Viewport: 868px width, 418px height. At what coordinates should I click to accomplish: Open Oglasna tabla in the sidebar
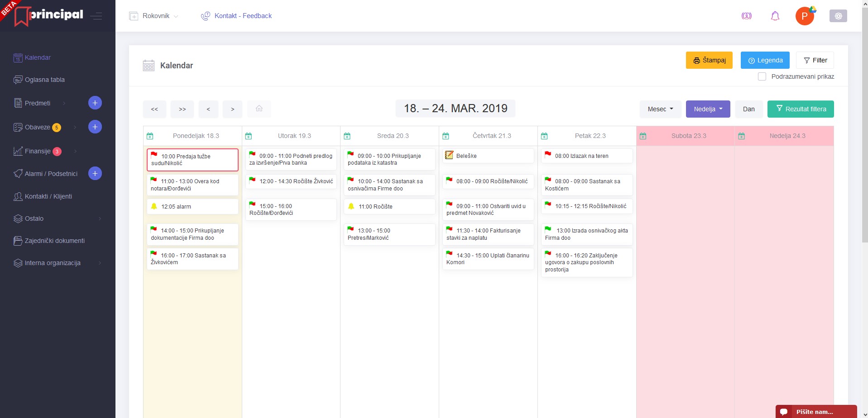pos(44,80)
